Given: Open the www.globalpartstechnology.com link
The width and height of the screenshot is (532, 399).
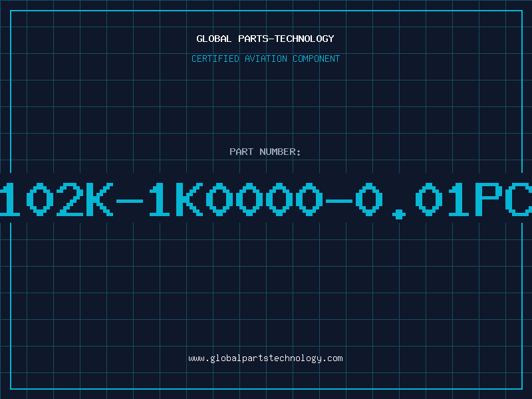Looking at the screenshot, I should coord(265,358).
